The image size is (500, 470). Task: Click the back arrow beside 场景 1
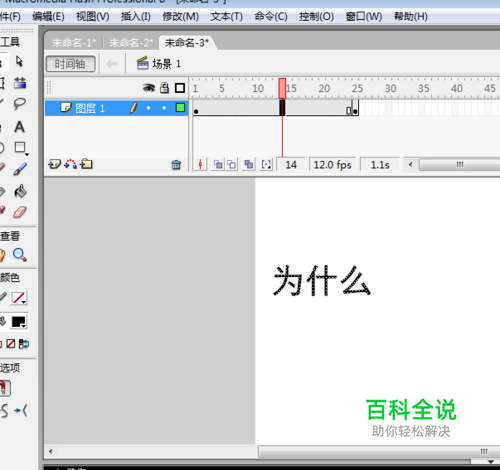click(111, 63)
